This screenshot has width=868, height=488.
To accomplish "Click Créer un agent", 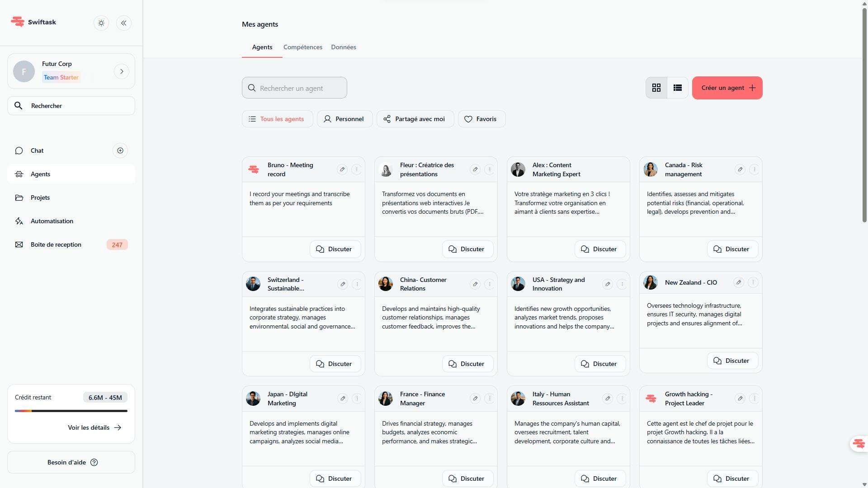I will [x=726, y=88].
